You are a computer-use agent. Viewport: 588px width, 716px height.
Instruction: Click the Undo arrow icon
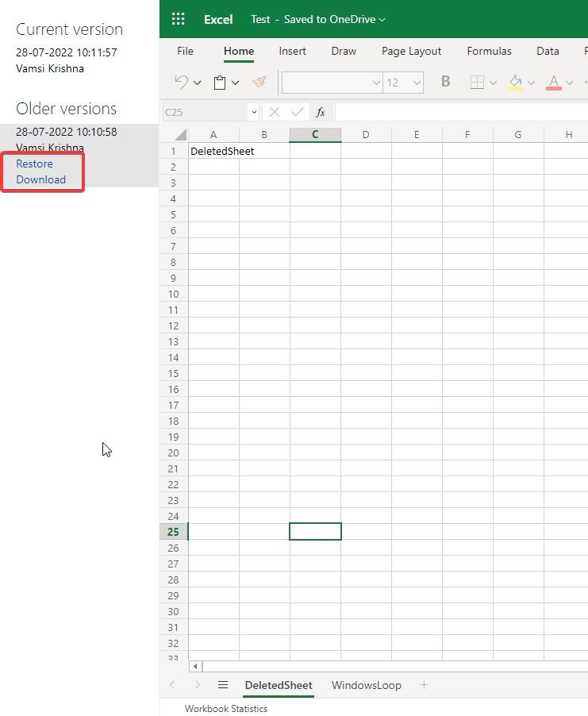(x=181, y=82)
